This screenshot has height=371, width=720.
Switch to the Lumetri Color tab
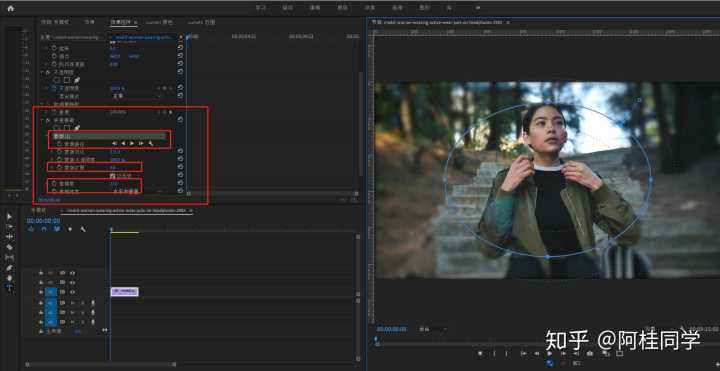(x=159, y=22)
